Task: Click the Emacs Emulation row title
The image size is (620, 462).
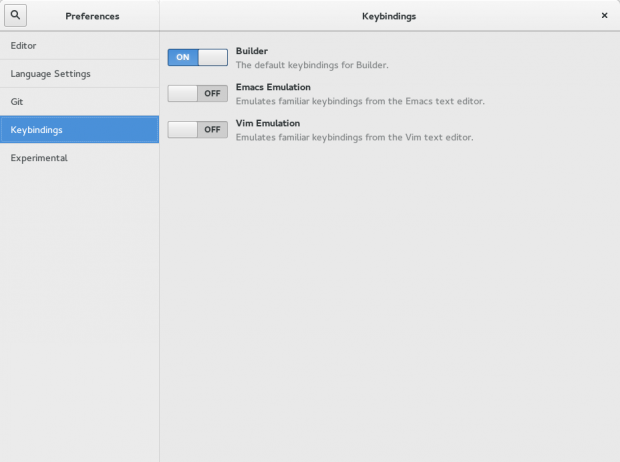Action: [x=273, y=87]
